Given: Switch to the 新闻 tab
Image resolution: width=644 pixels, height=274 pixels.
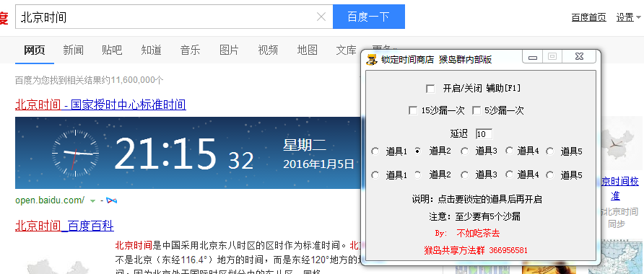Looking at the screenshot, I should coord(73,50).
